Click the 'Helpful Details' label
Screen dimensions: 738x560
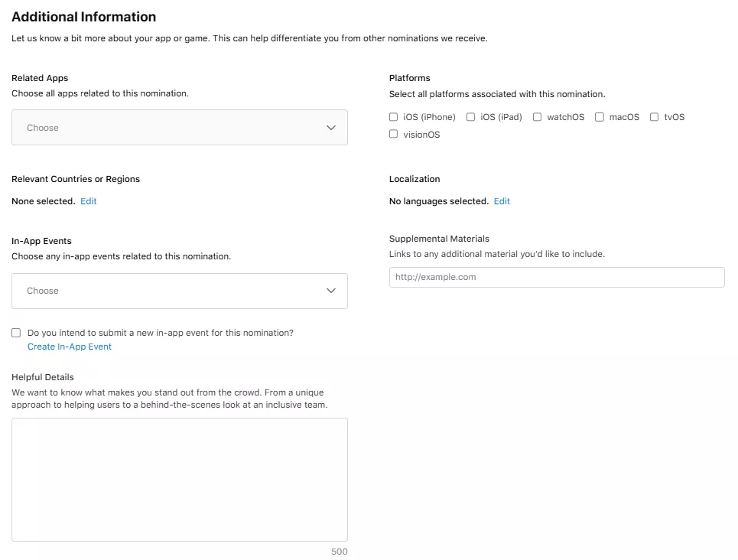tap(43, 377)
